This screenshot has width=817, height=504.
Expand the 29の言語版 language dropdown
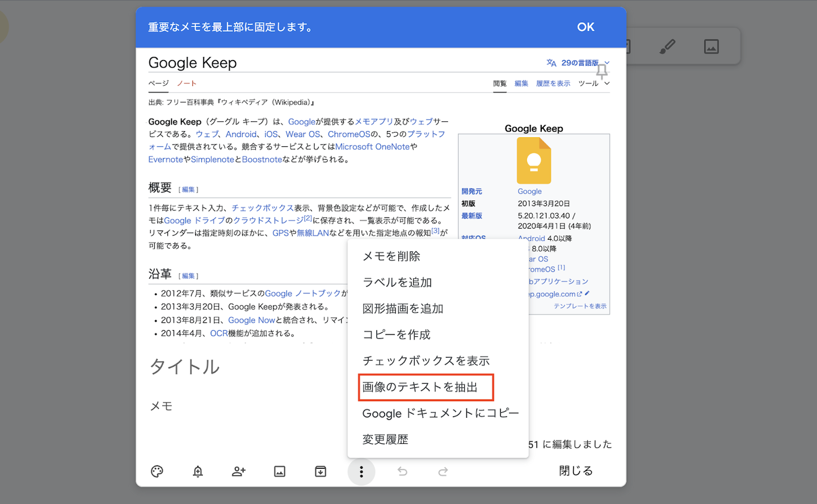(578, 63)
